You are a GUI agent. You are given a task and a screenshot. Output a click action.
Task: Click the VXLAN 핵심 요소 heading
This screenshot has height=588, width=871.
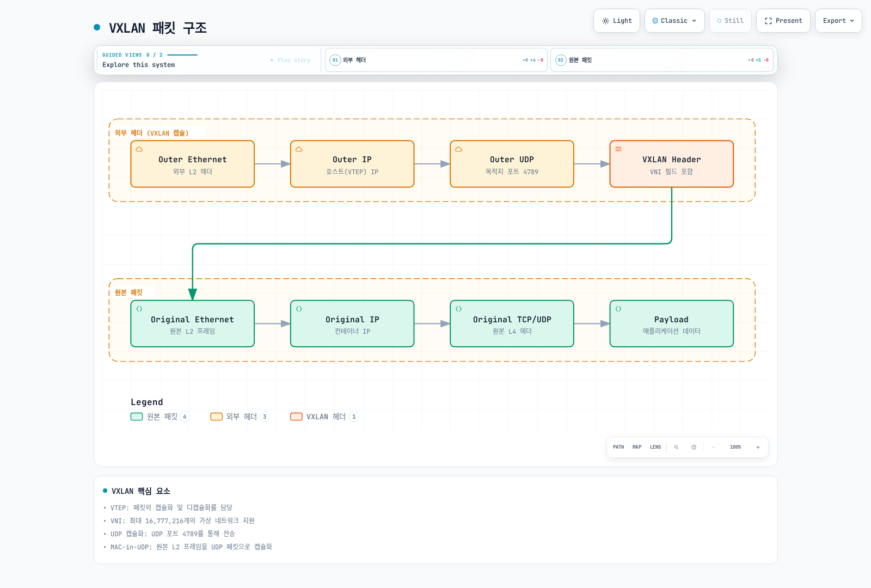coord(141,491)
